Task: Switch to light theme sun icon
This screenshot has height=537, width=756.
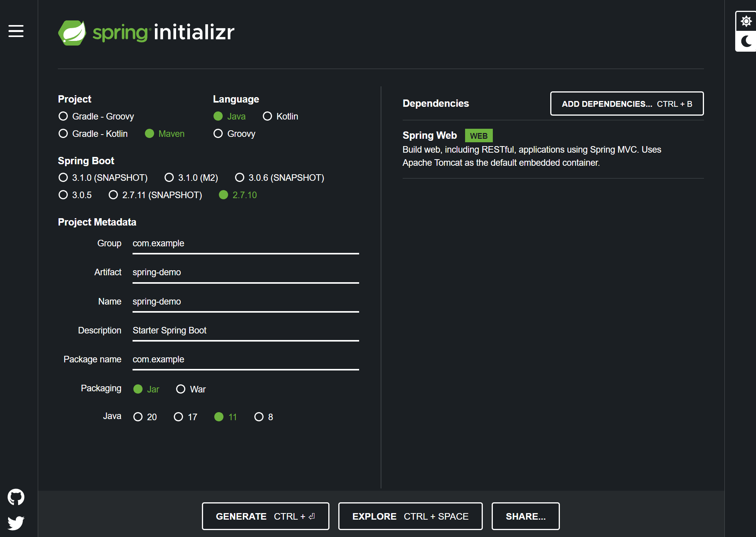Action: pos(746,21)
